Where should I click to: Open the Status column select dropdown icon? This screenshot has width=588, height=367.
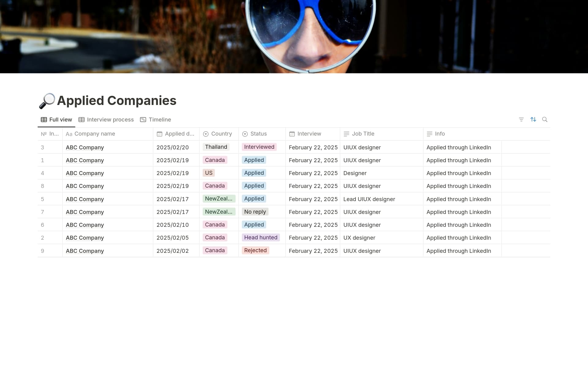click(x=245, y=134)
